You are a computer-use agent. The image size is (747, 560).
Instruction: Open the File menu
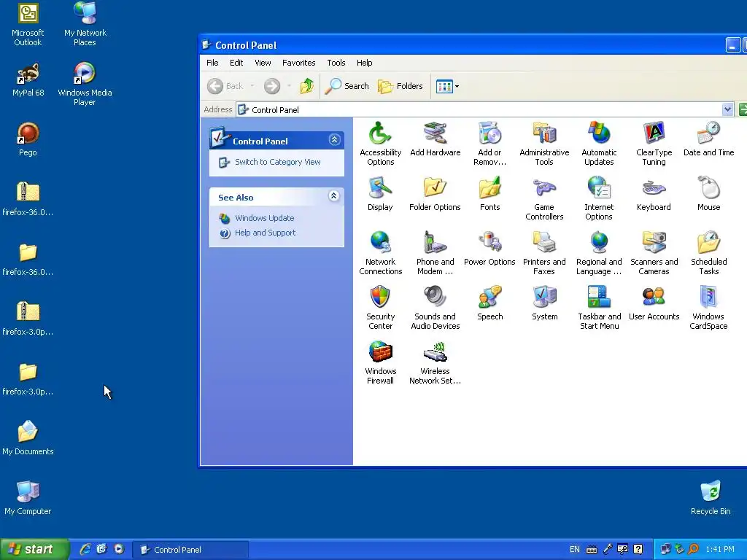coord(212,63)
